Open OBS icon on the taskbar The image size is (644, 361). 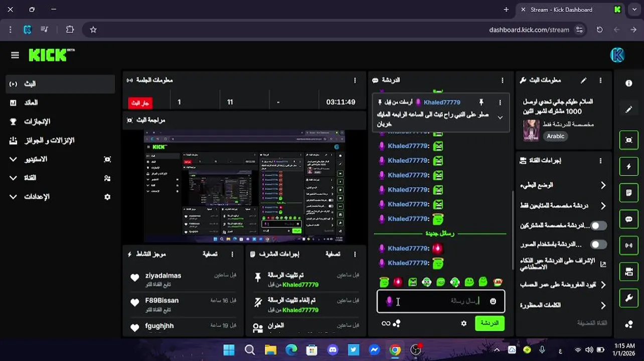tap(416, 350)
